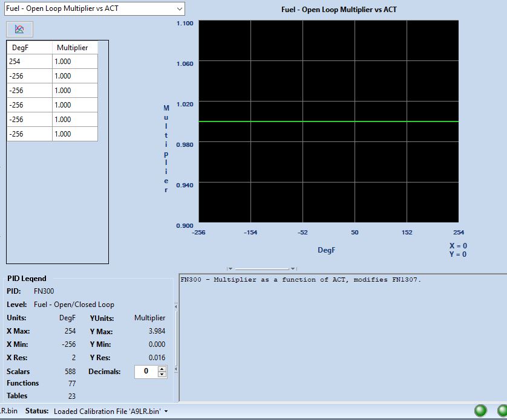The image size is (507, 420).
Task: Click the Multiplier column header
Action: (x=74, y=48)
